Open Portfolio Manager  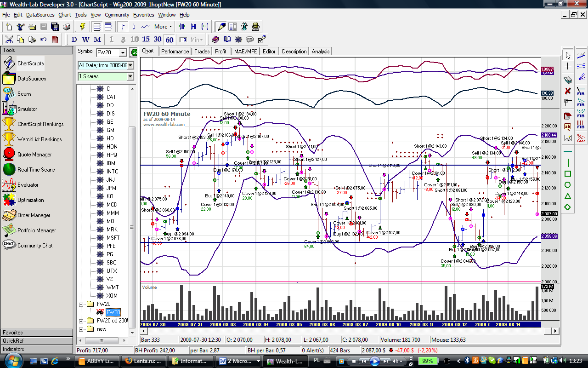(x=29, y=230)
